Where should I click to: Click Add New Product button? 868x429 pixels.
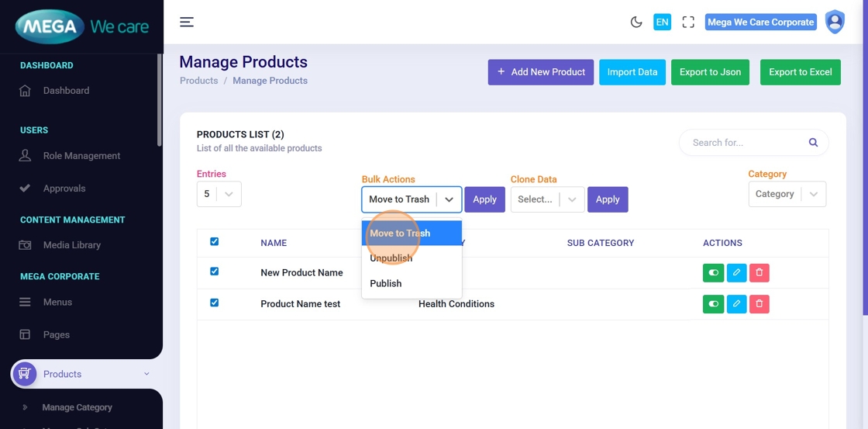540,72
